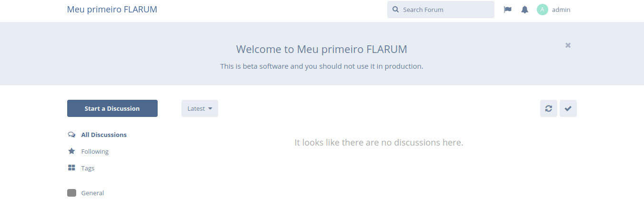Visit the Meu primeiro FLARUM home title

(112, 10)
